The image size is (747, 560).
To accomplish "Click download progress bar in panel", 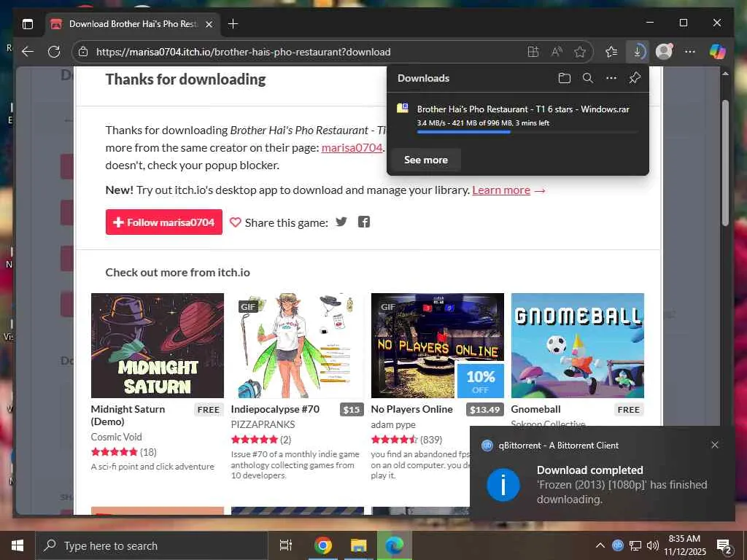I will click(527, 132).
